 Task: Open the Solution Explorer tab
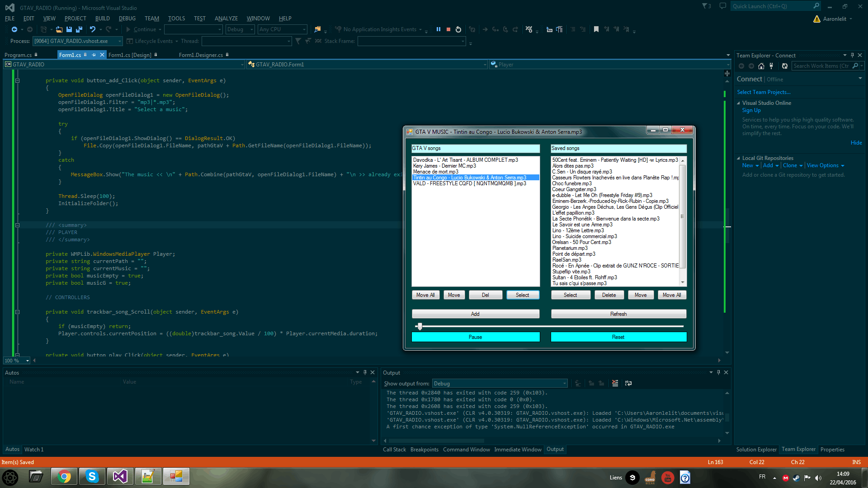coord(756,450)
